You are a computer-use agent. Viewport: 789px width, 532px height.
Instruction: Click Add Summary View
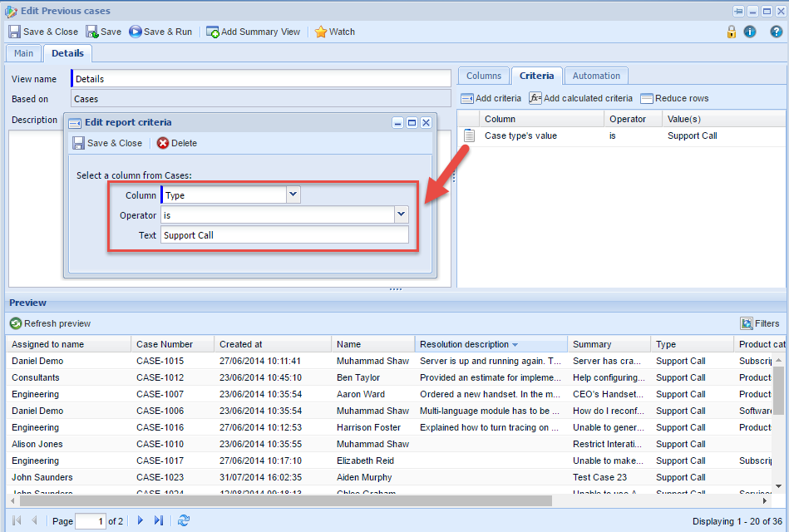click(253, 32)
